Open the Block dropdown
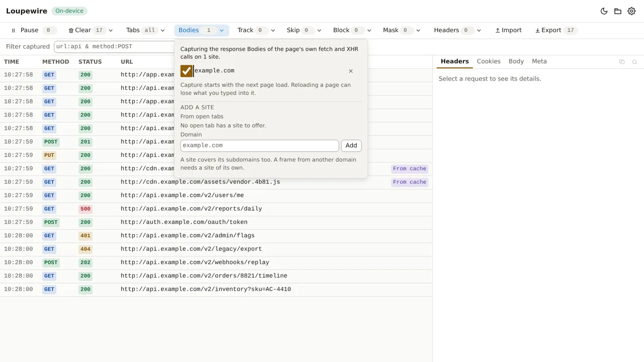Viewport: 644px width, 362px height. coord(352,30)
